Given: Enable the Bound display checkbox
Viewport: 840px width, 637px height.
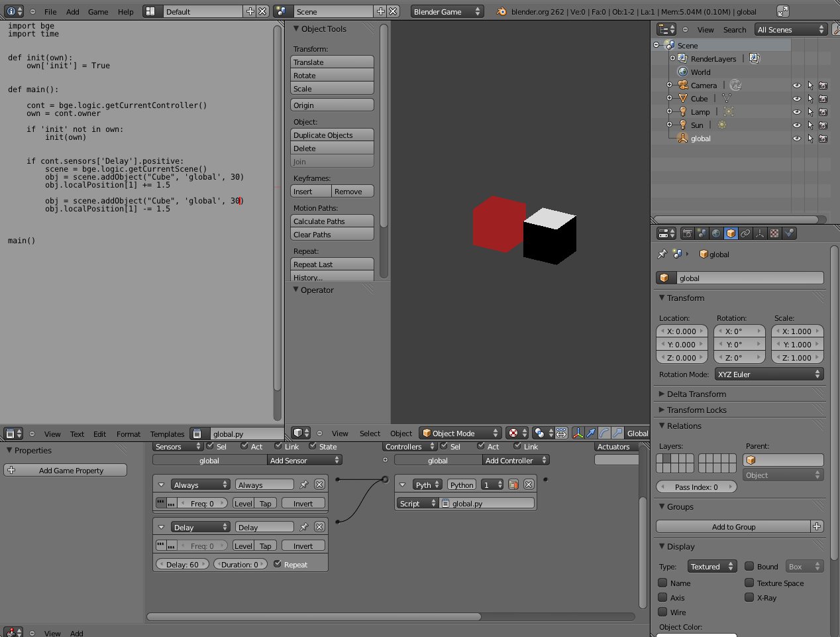Looking at the screenshot, I should [x=749, y=566].
